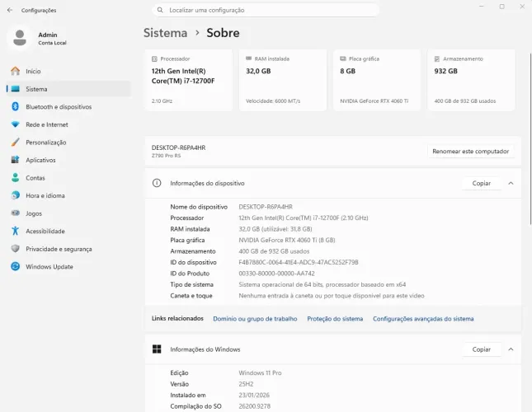Click Renomear este computador button
This screenshot has width=532, height=412.
click(471, 151)
